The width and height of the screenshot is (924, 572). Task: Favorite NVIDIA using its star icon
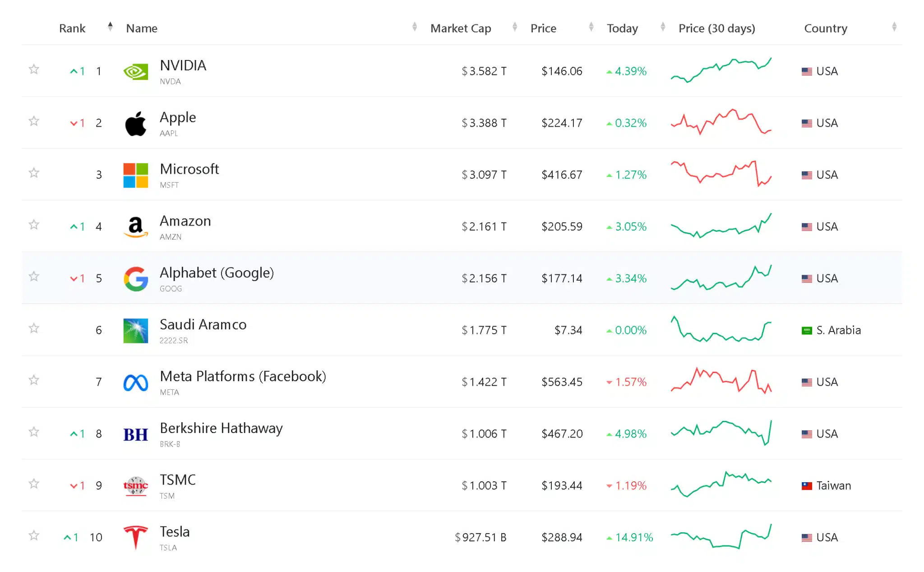click(34, 70)
